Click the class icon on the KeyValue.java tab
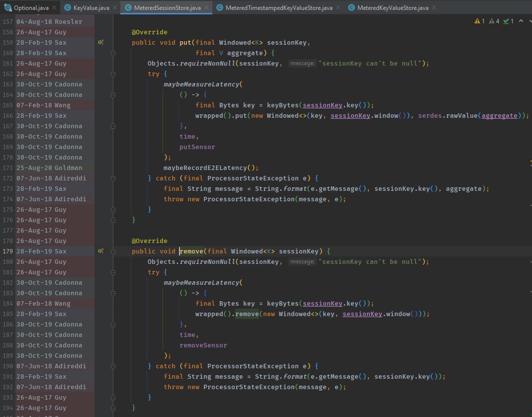This screenshot has height=417, width=532. (x=68, y=7)
